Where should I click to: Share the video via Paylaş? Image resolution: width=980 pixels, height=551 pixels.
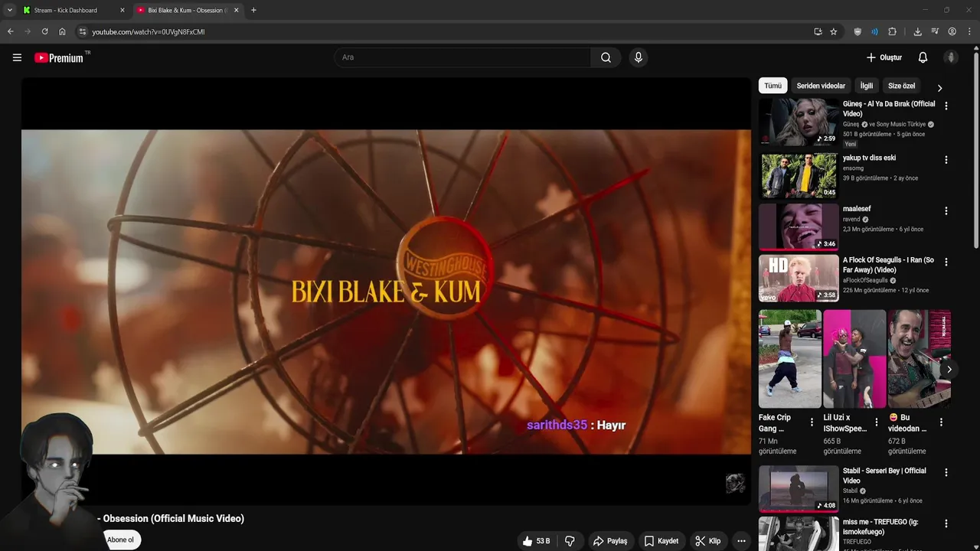[x=610, y=541]
